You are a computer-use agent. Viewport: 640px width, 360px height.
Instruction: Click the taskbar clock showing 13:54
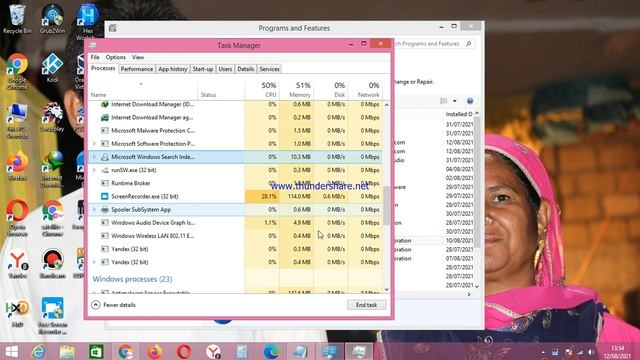[x=618, y=352]
